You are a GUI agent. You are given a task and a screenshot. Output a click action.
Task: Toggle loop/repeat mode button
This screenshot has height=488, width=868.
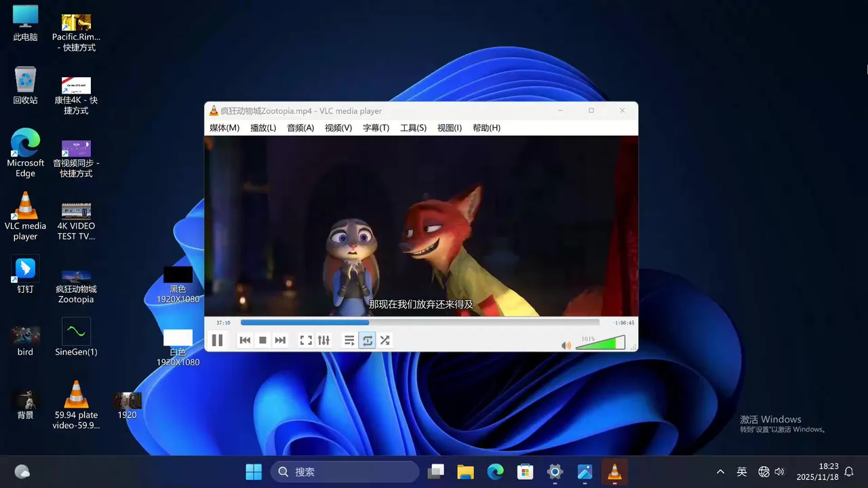(367, 340)
